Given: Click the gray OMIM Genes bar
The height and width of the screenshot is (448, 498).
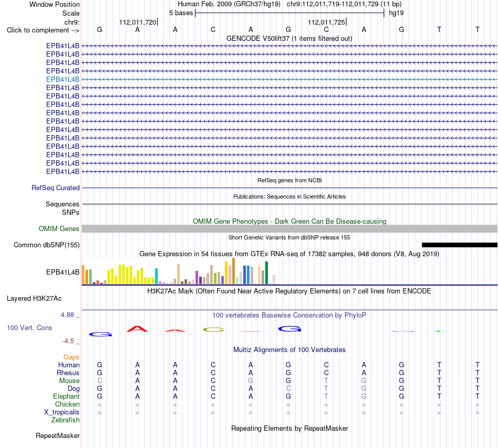Looking at the screenshot, I should tap(289, 228).
